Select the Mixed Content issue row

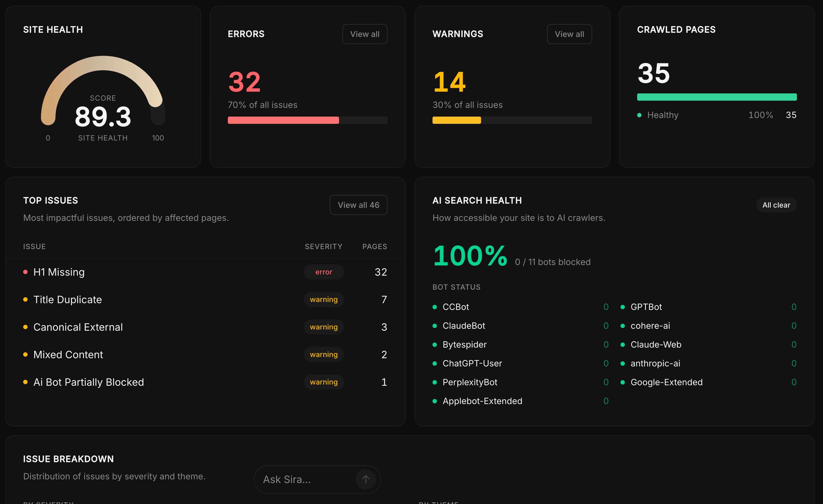68,355
